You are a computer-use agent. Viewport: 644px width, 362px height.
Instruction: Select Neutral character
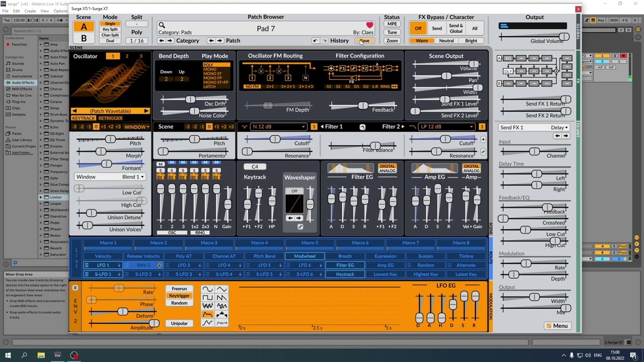click(x=446, y=41)
